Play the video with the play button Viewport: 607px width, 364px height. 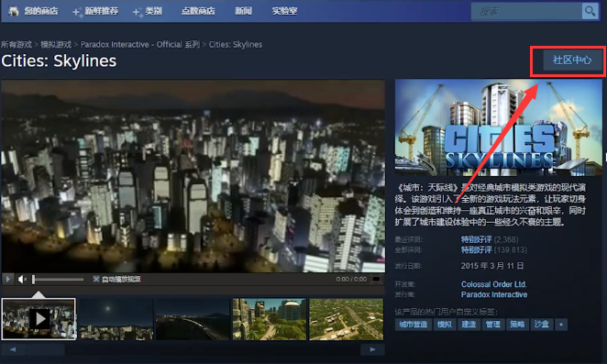tap(7, 279)
